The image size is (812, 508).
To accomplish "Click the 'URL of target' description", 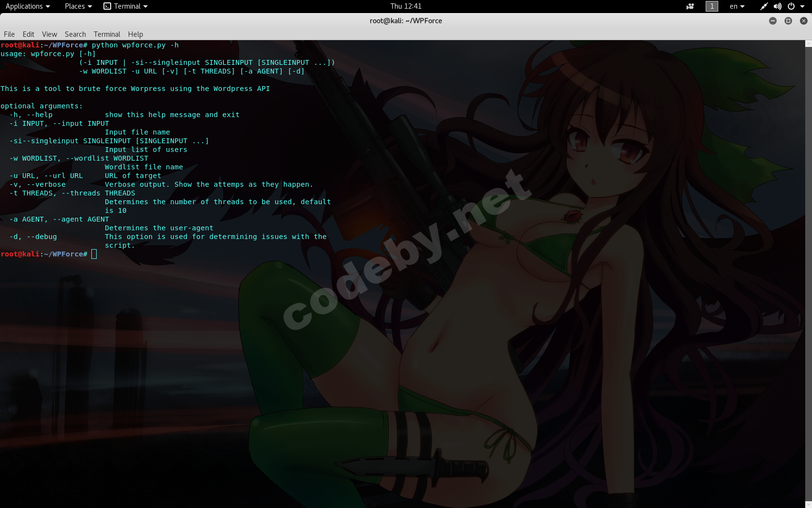I will coord(133,176).
